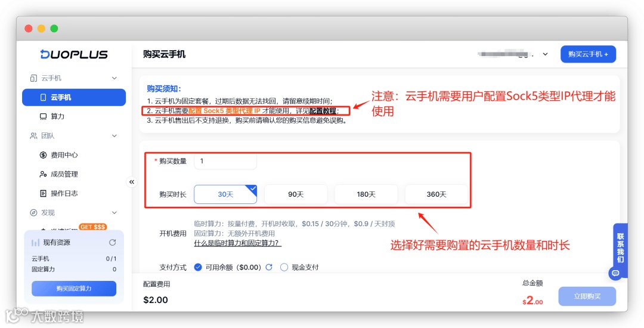Click the chat bubble icon under 联系我们

pos(615,273)
